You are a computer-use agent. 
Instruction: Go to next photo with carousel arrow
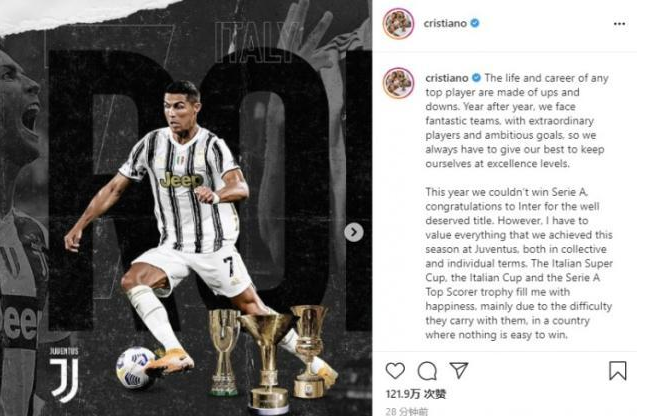[x=354, y=232]
